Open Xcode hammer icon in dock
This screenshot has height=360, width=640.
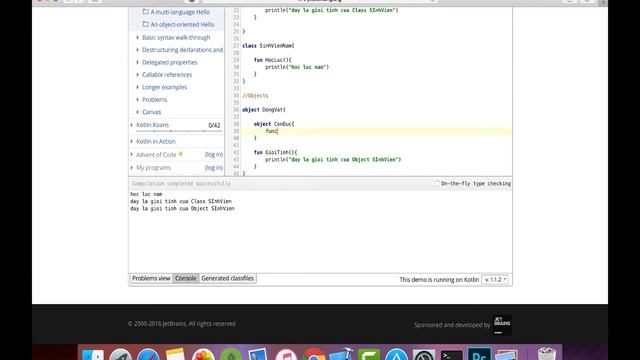pyautogui.click(x=341, y=355)
